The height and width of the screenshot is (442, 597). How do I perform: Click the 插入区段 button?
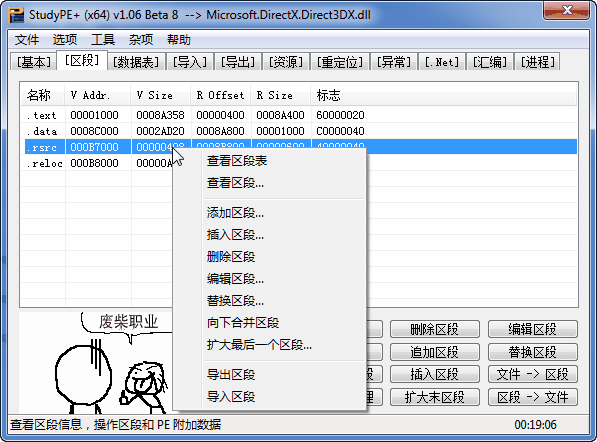click(x=434, y=375)
